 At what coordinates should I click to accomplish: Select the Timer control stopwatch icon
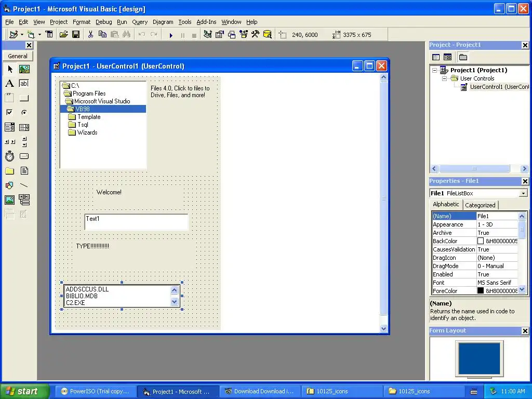pos(10,156)
